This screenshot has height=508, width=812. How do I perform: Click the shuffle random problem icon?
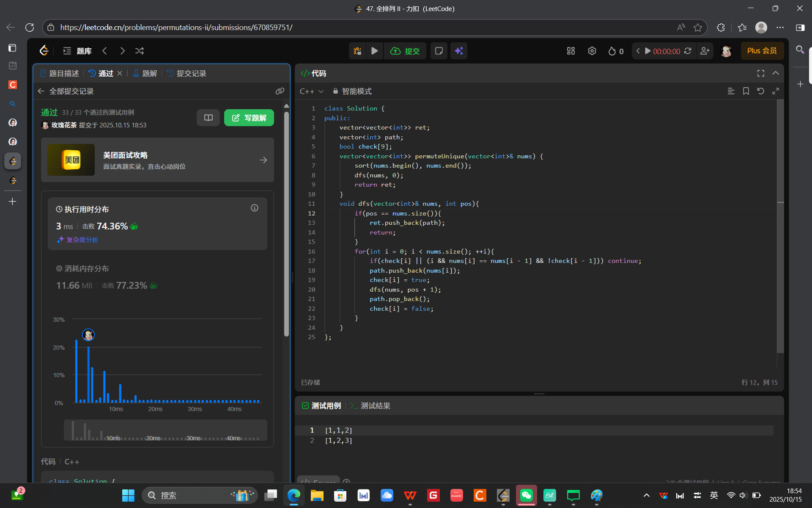140,51
